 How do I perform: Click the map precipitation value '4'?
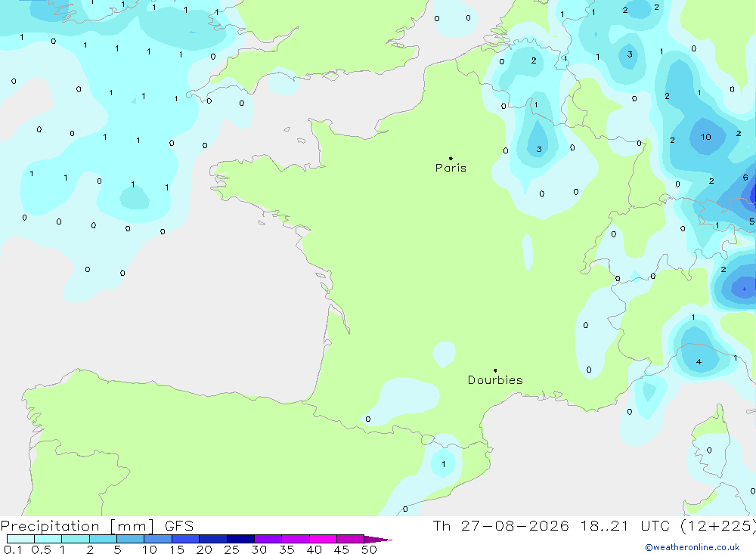(699, 361)
